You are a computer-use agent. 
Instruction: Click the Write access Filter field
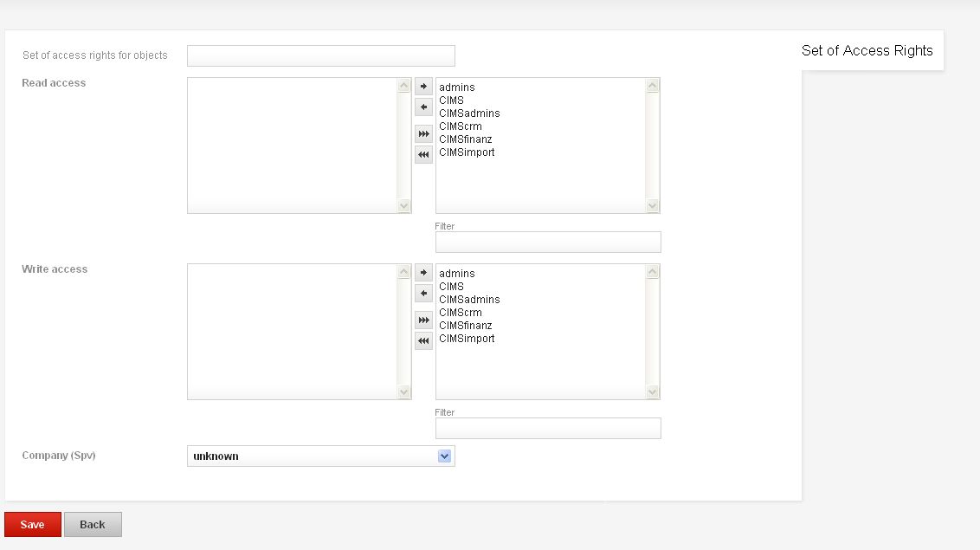point(548,429)
